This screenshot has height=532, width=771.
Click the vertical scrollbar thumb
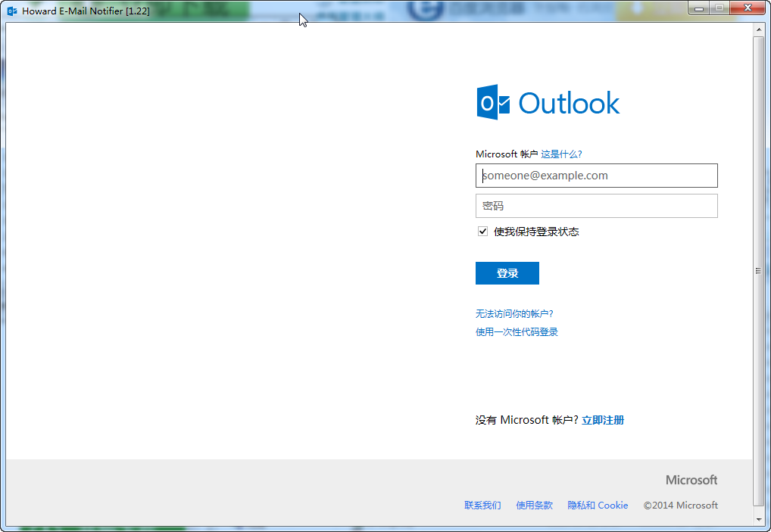click(758, 271)
